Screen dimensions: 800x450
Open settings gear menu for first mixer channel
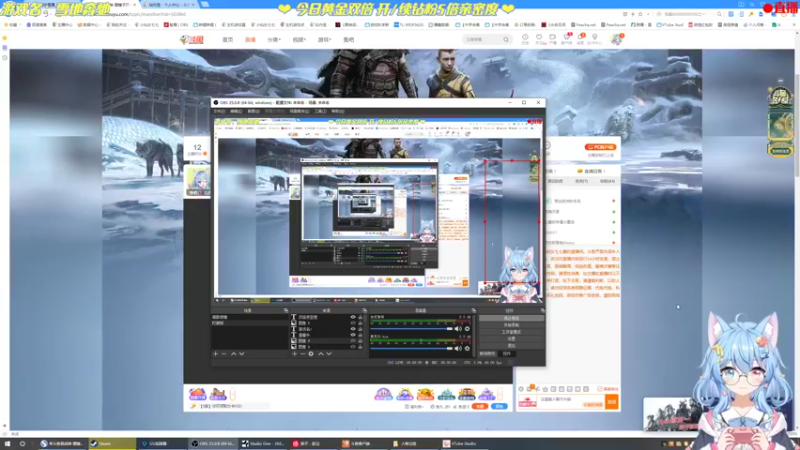(x=467, y=329)
